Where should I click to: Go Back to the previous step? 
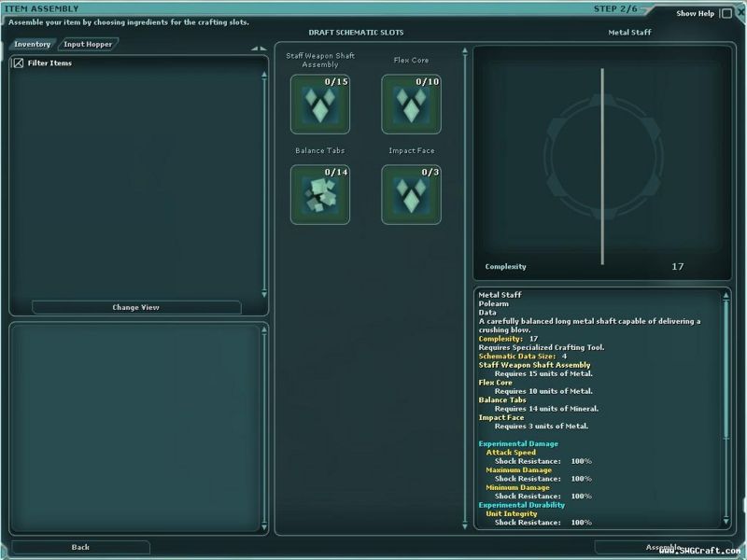point(80,547)
